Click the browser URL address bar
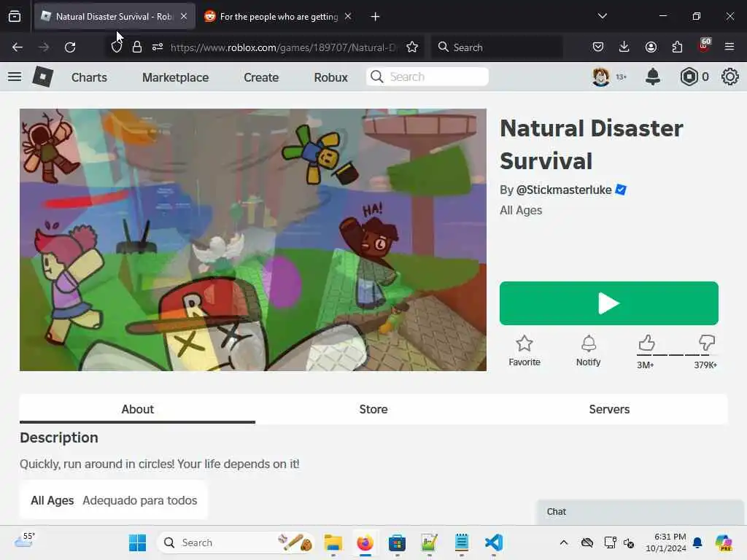 pos(283,47)
